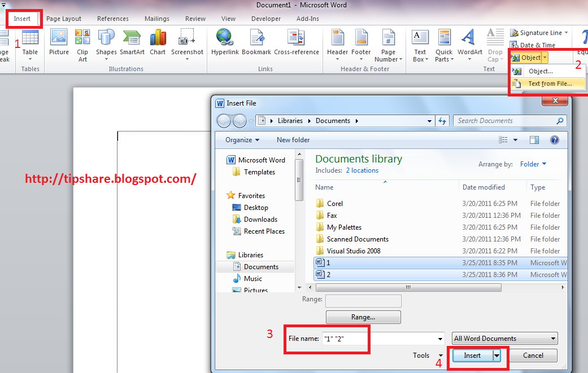Click the Insert button in dialog
Viewport: 588px width, 373px height.
[x=473, y=356]
